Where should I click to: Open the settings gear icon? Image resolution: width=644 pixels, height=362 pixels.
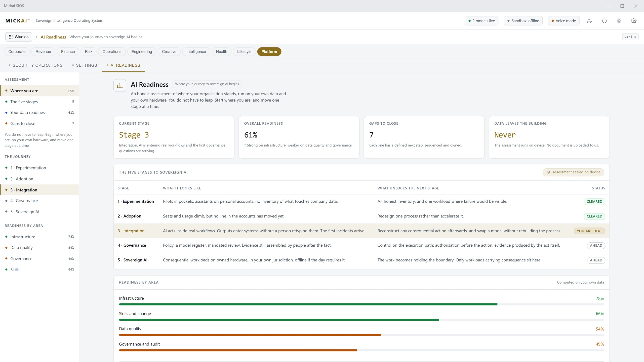tap(634, 21)
